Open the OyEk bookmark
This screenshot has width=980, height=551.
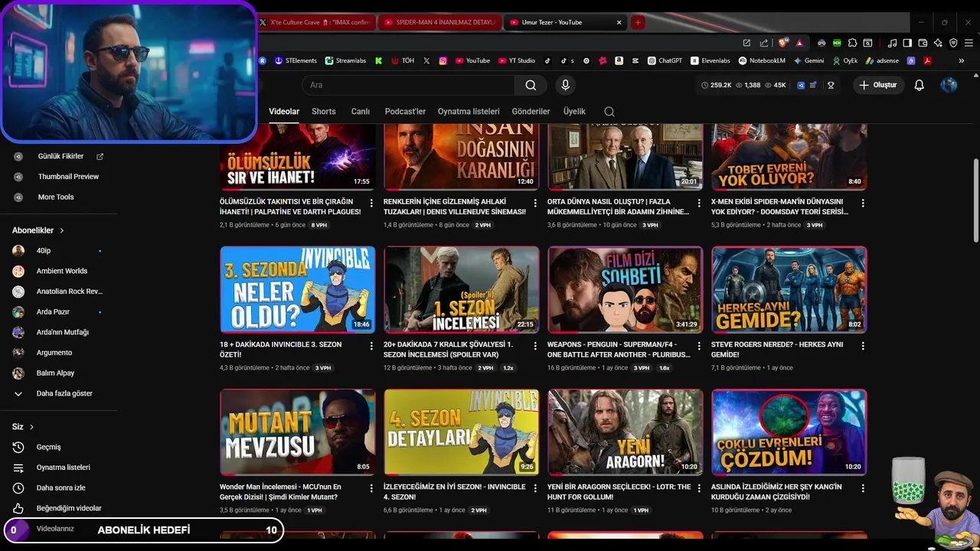[845, 60]
